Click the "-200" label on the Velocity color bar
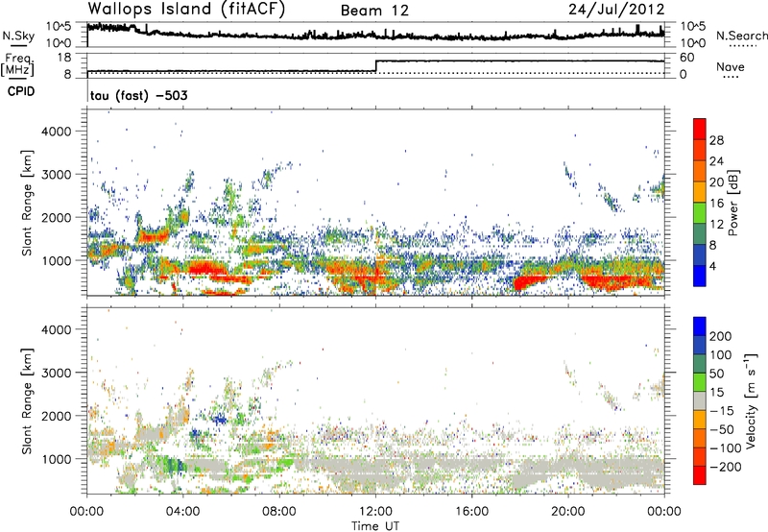Viewport: 768px width, 532px height. pos(726,467)
